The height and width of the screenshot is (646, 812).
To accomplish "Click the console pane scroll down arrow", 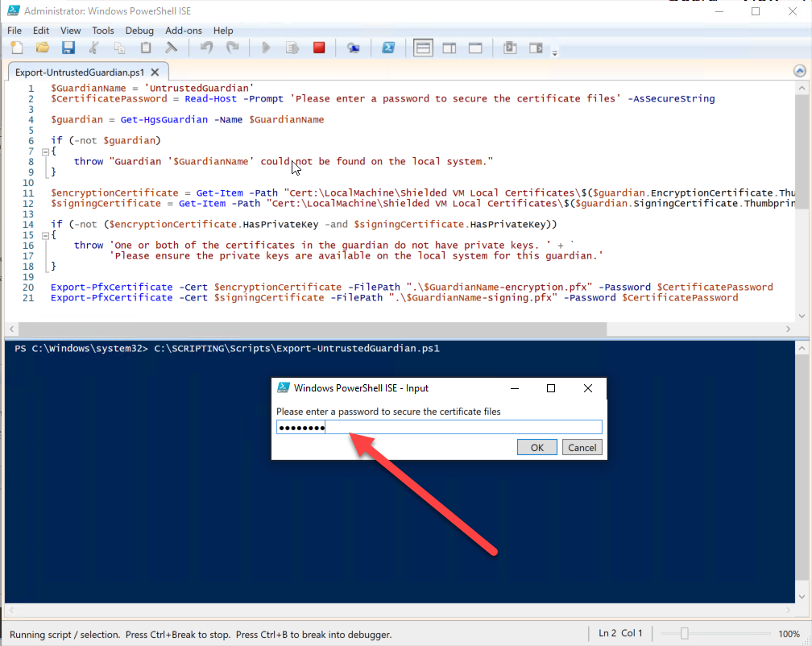I will pos(802,597).
